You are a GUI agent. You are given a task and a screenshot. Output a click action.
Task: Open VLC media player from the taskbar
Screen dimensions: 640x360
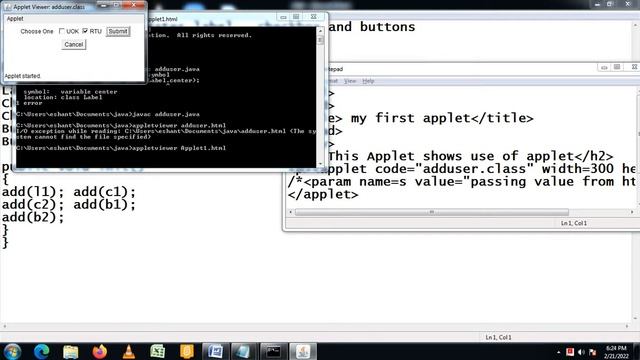129,351
